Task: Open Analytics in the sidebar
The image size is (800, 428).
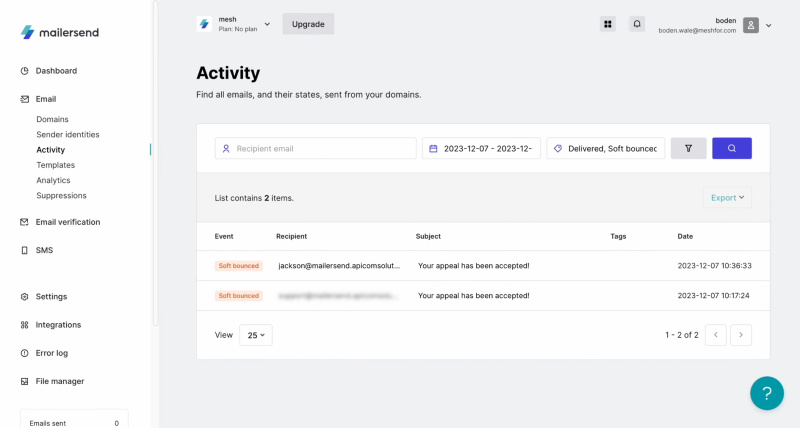Action: coord(53,180)
